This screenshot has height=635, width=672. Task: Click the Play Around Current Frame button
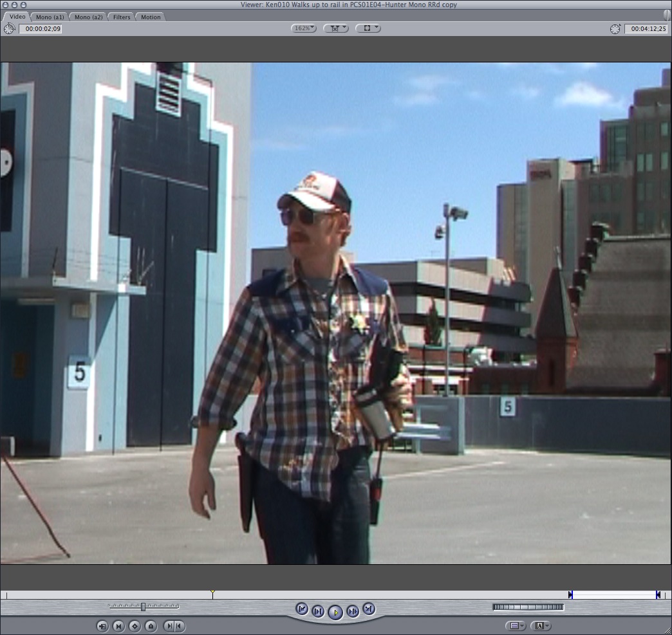click(352, 611)
